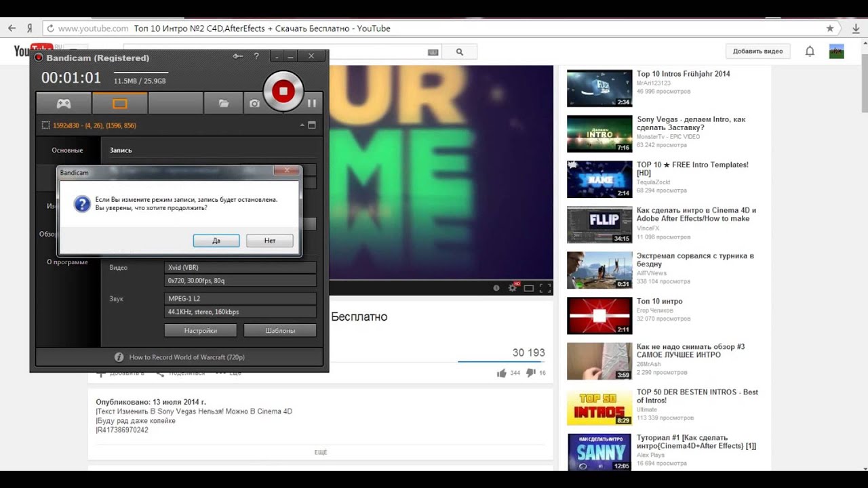Image resolution: width=868 pixels, height=488 pixels.
Task: Open Топ 10 интро video title
Action: coord(660,301)
